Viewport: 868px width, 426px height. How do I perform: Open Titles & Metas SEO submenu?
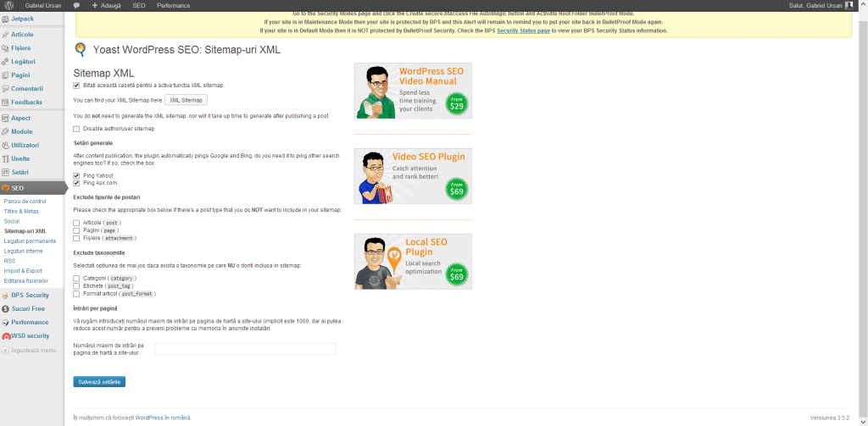point(21,211)
